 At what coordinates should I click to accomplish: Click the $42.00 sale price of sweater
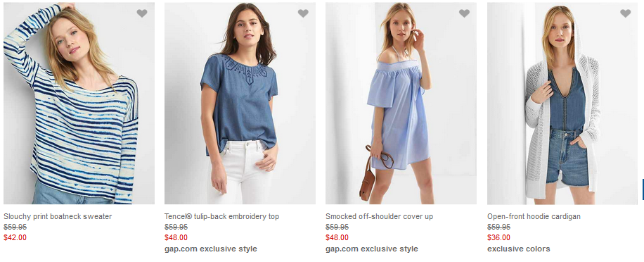pyautogui.click(x=15, y=237)
